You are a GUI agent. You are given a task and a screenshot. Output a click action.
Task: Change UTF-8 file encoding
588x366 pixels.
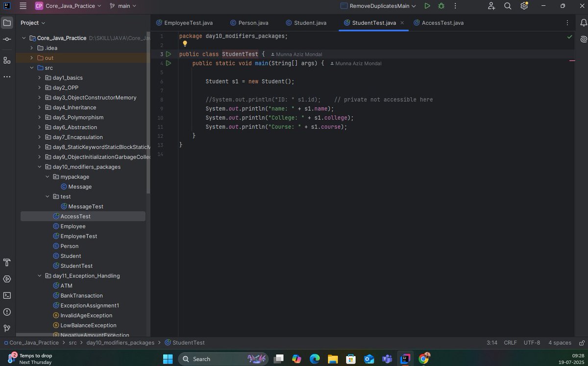tap(532, 342)
